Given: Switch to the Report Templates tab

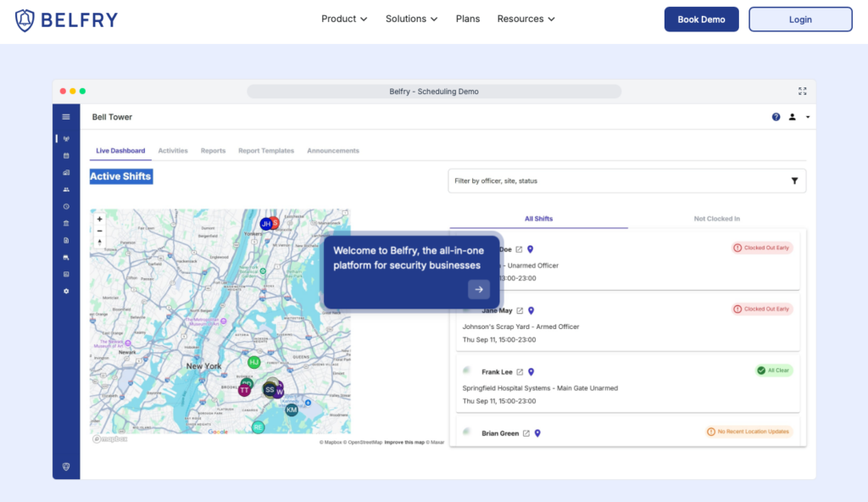Looking at the screenshot, I should click(266, 151).
